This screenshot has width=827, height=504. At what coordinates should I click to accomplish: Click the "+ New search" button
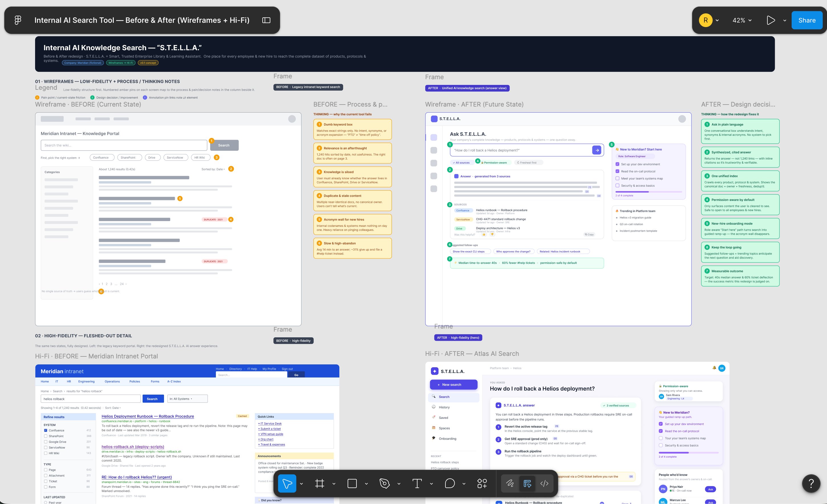pos(453,385)
